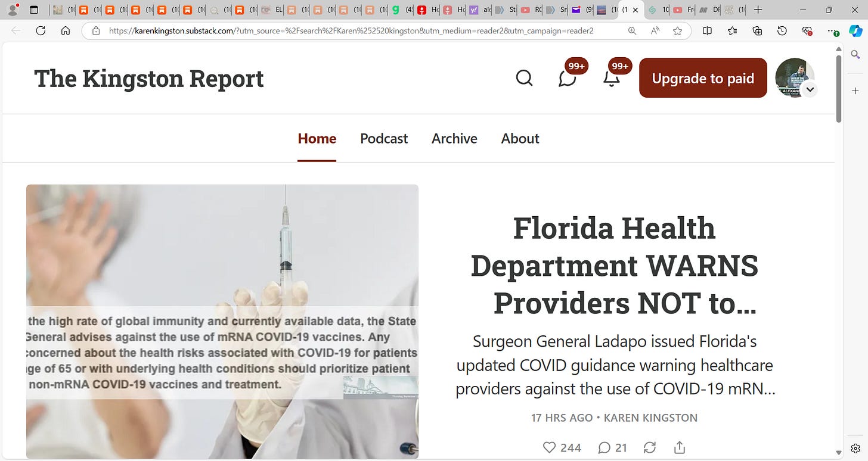Switch to the YouTube tab labeled RC
Screen dimensions: 868x461
tap(531, 10)
